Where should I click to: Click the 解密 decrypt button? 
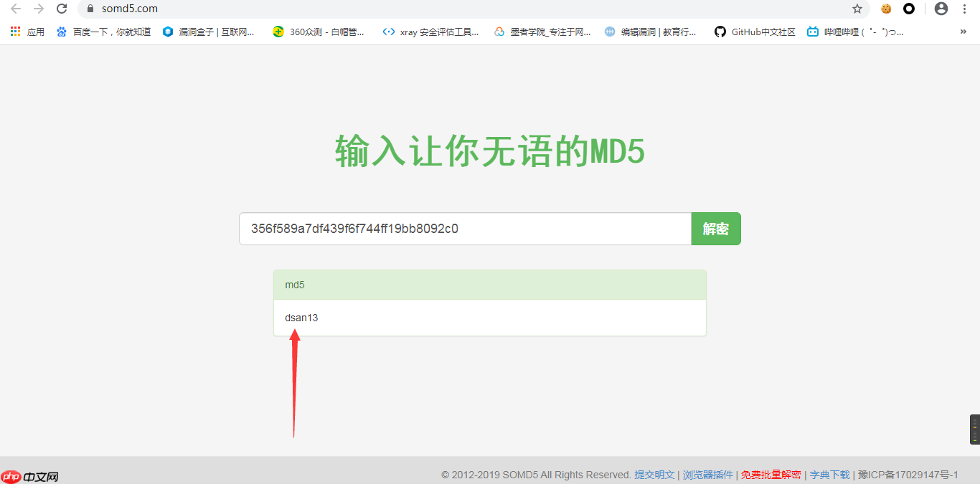pos(716,228)
